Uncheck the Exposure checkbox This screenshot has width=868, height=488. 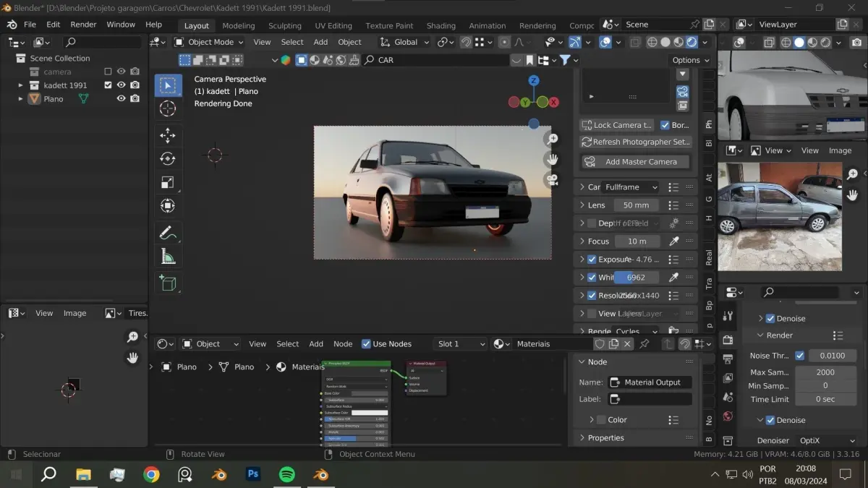592,260
